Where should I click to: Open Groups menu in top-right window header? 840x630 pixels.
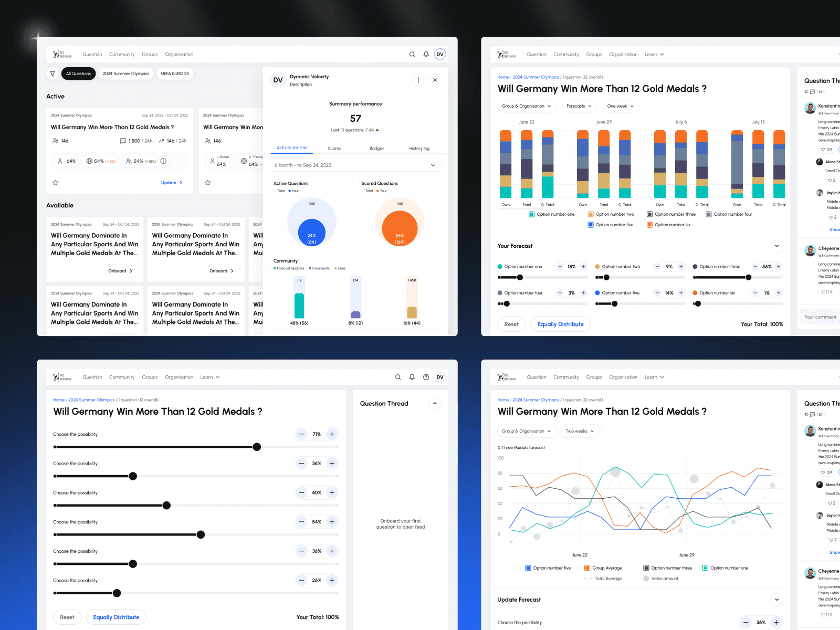594,55
